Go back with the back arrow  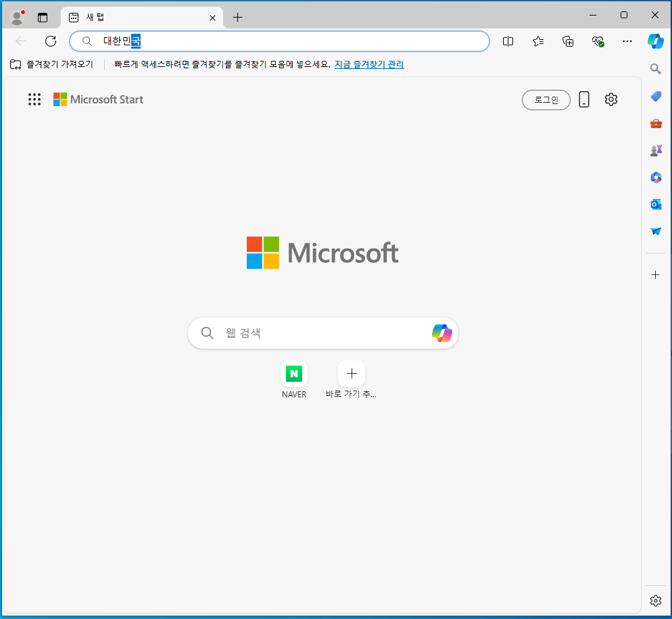tap(20, 41)
